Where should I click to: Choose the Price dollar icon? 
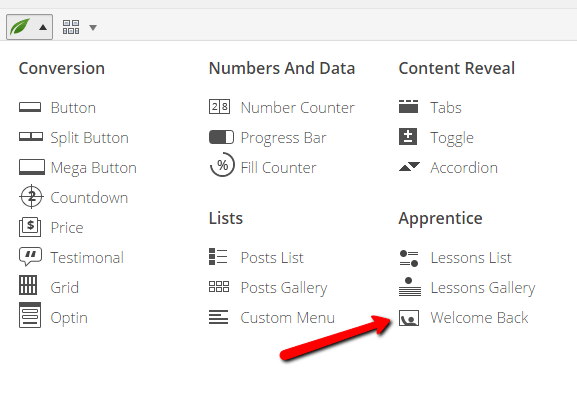coord(30,227)
